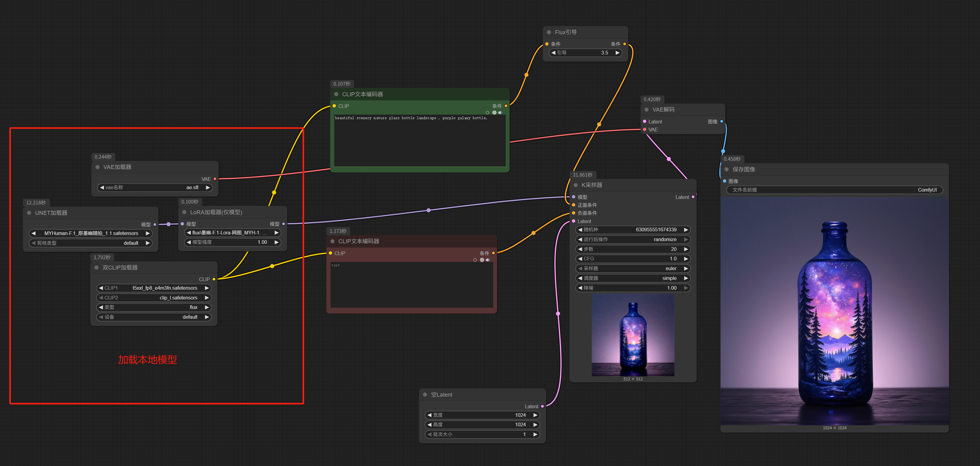Collapse the UNET加载器 node with its dot
980x466 pixels.
click(29, 213)
